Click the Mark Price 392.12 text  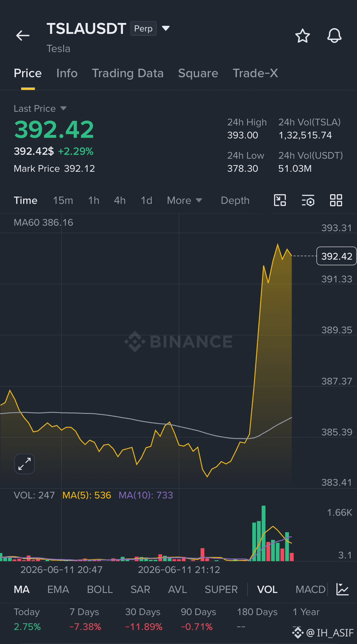54,169
